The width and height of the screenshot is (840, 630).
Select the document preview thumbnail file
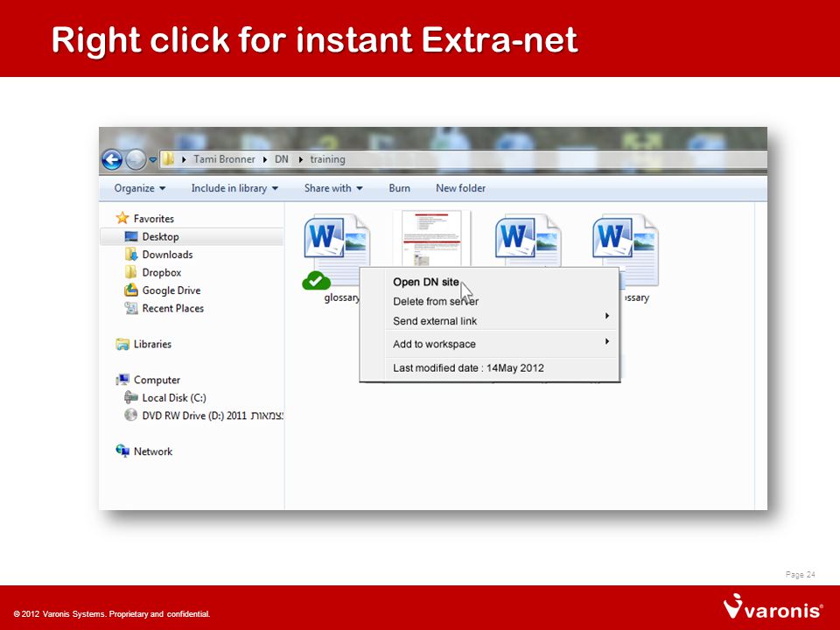pyautogui.click(x=431, y=238)
